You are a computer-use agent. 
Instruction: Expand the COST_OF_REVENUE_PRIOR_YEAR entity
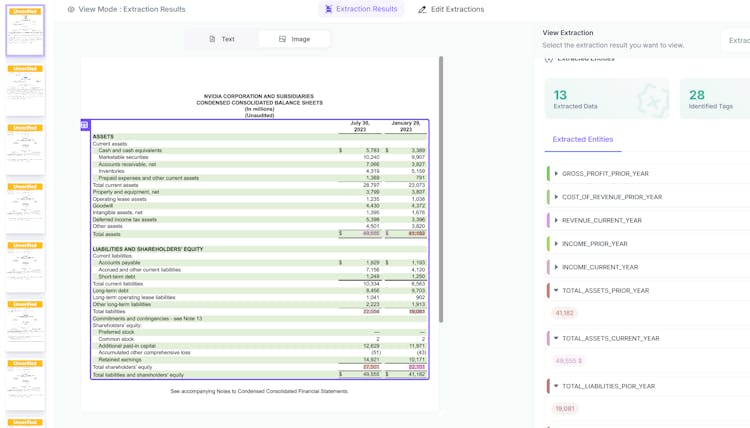(x=556, y=197)
